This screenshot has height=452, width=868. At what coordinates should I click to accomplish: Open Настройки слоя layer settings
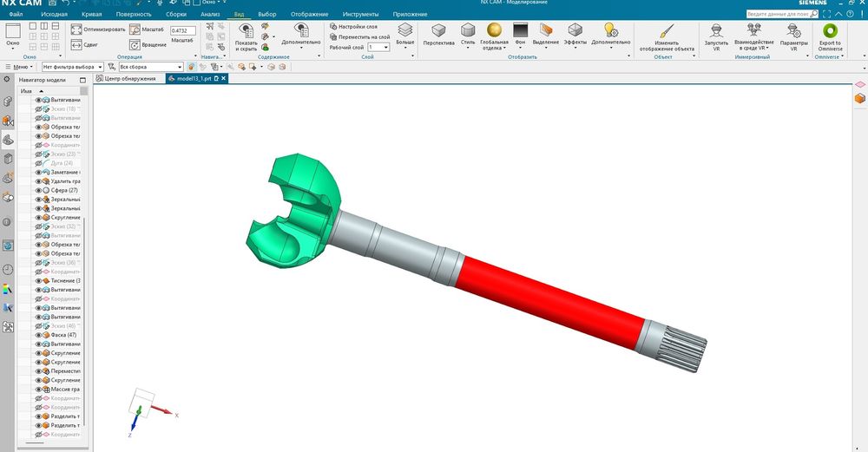353,26
